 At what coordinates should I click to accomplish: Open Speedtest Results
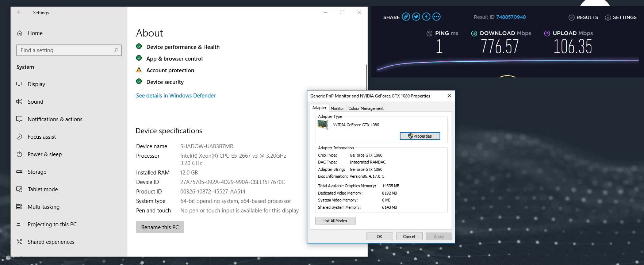(583, 18)
